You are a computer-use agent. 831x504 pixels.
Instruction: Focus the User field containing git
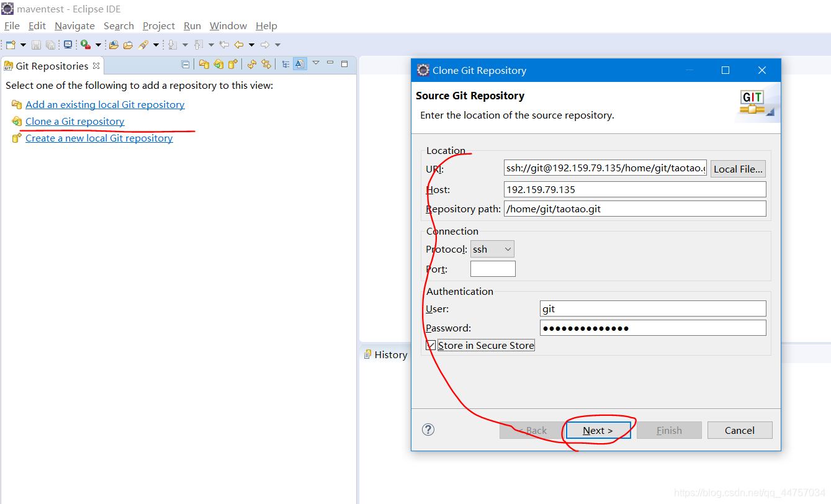(x=653, y=308)
